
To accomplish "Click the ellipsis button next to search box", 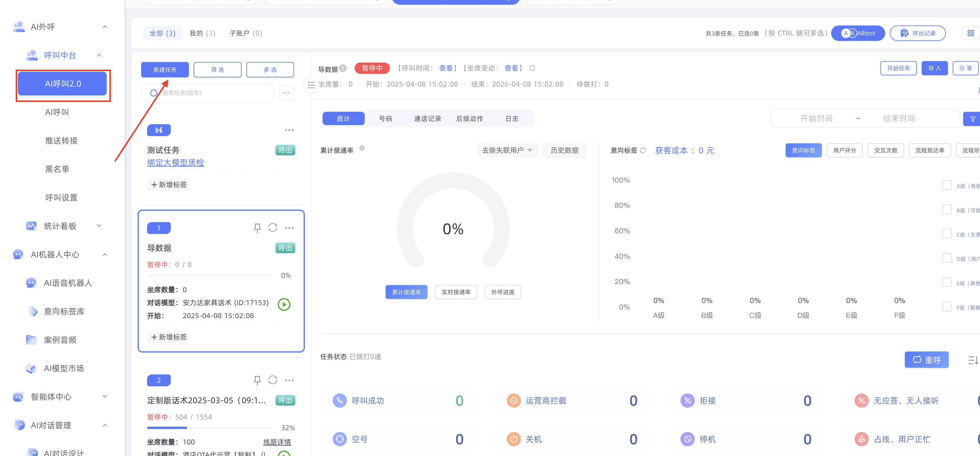I will point(286,93).
